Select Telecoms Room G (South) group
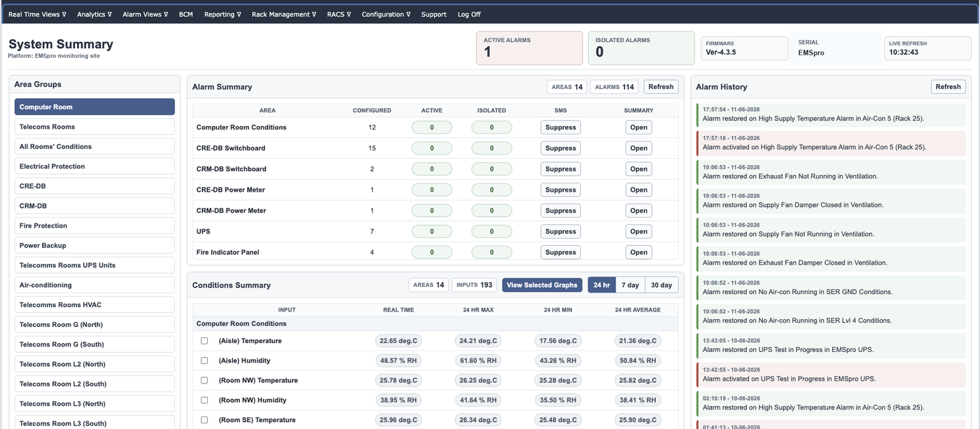The image size is (980, 429). [94, 344]
